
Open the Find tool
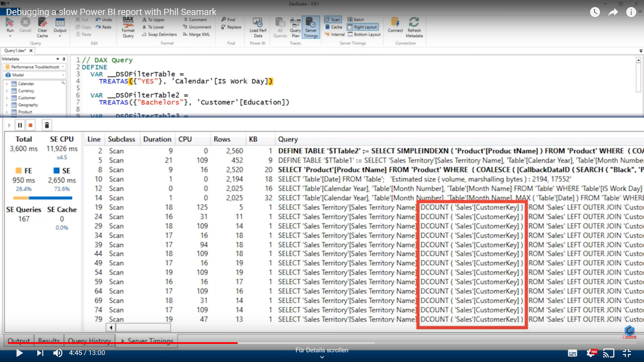228,20
